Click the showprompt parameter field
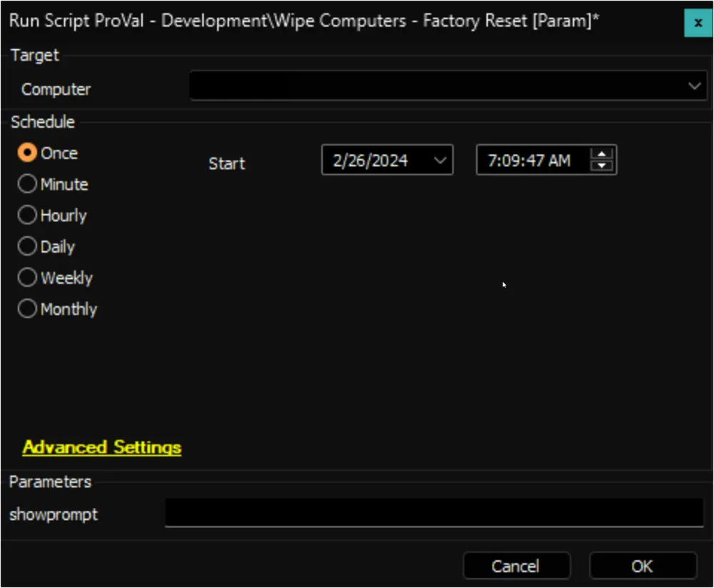This screenshot has width=714, height=588. click(x=434, y=512)
